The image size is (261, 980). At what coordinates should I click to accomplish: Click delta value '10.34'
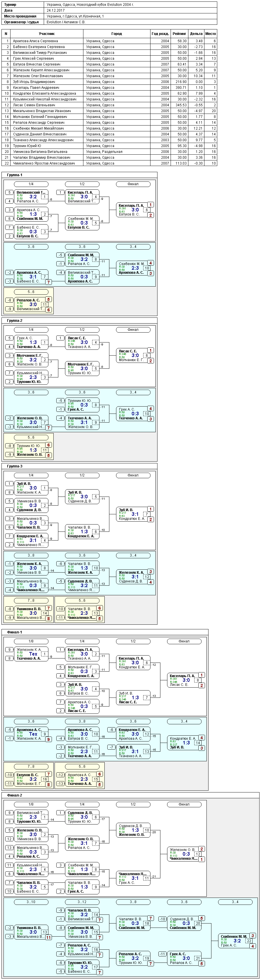coord(198,76)
